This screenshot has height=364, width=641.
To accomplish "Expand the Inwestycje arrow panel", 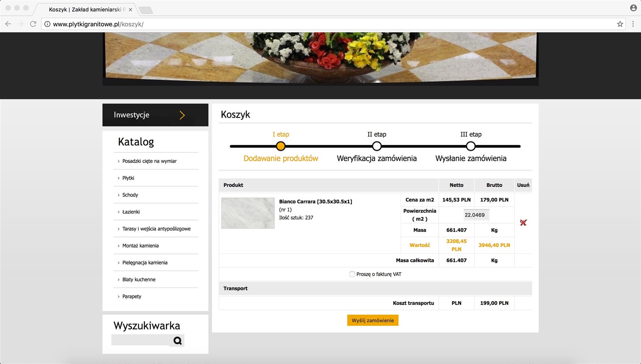I will (182, 115).
